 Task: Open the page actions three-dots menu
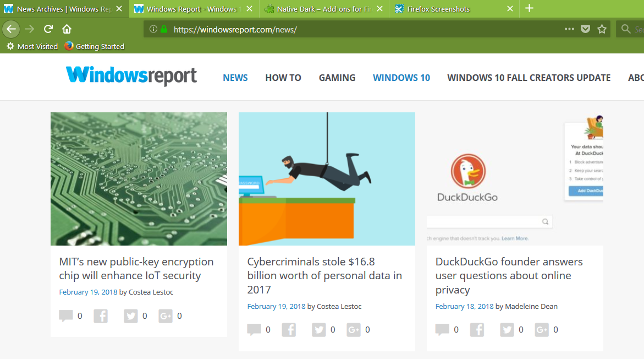(569, 29)
